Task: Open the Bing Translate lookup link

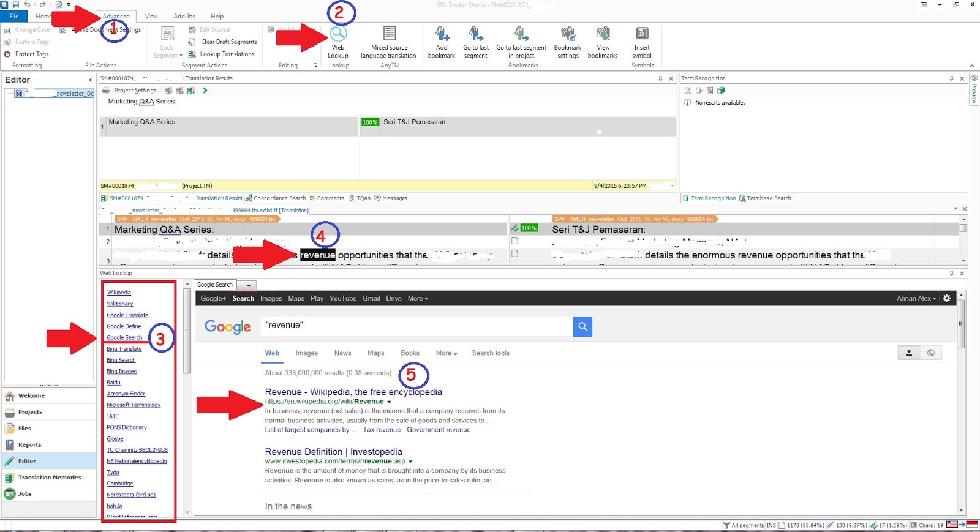Action: [x=124, y=349]
